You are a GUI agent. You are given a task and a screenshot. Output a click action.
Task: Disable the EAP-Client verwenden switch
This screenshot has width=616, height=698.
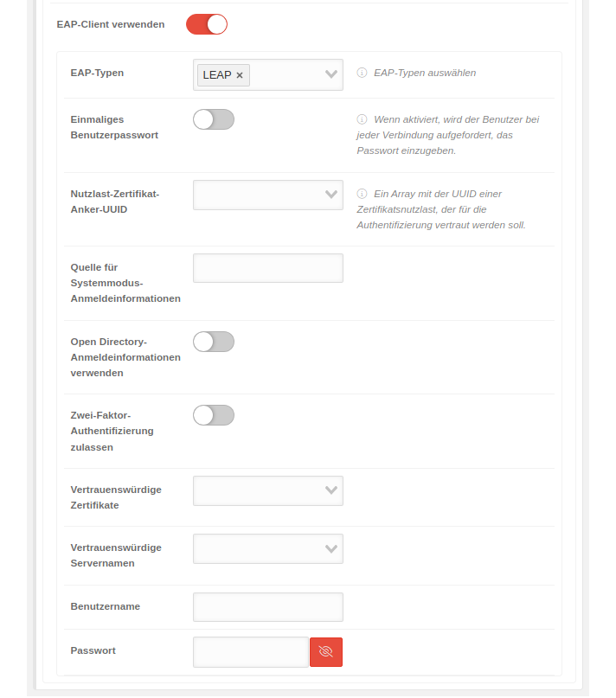[x=207, y=24]
